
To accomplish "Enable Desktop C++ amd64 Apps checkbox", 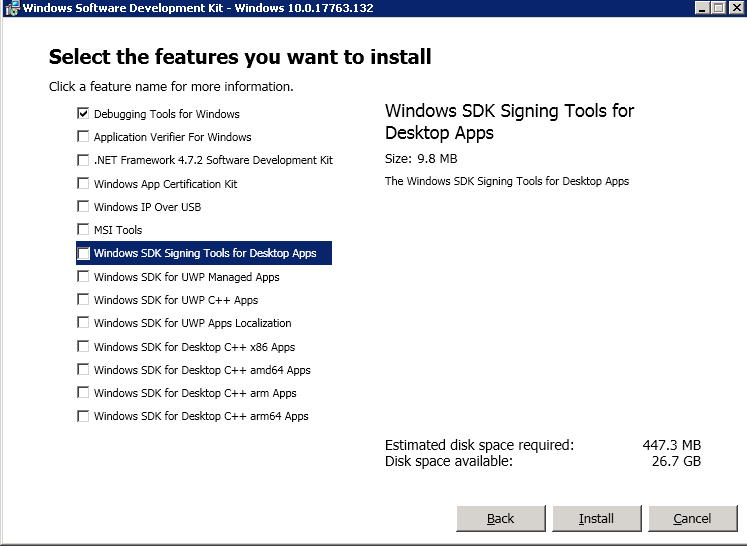I will (83, 370).
